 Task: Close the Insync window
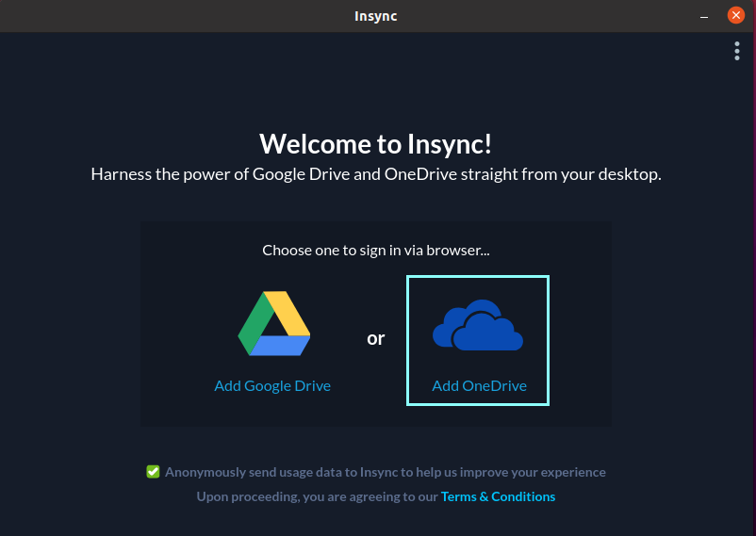(x=736, y=15)
